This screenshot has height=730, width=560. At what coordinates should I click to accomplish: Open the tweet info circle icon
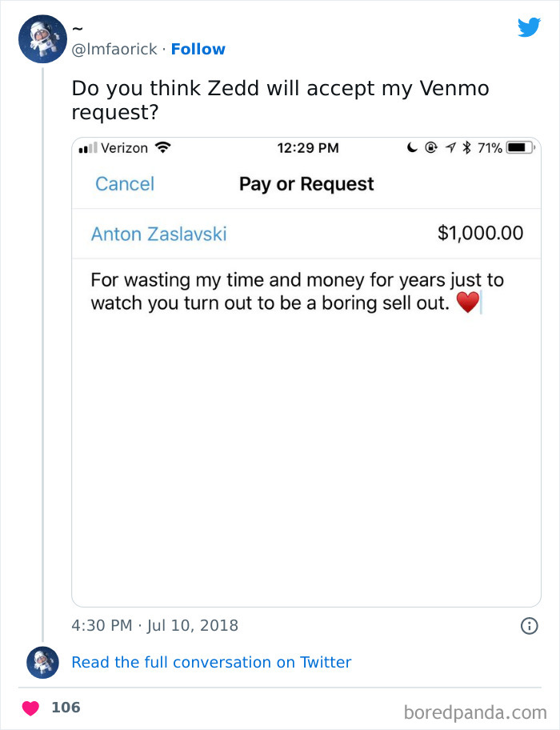click(529, 626)
